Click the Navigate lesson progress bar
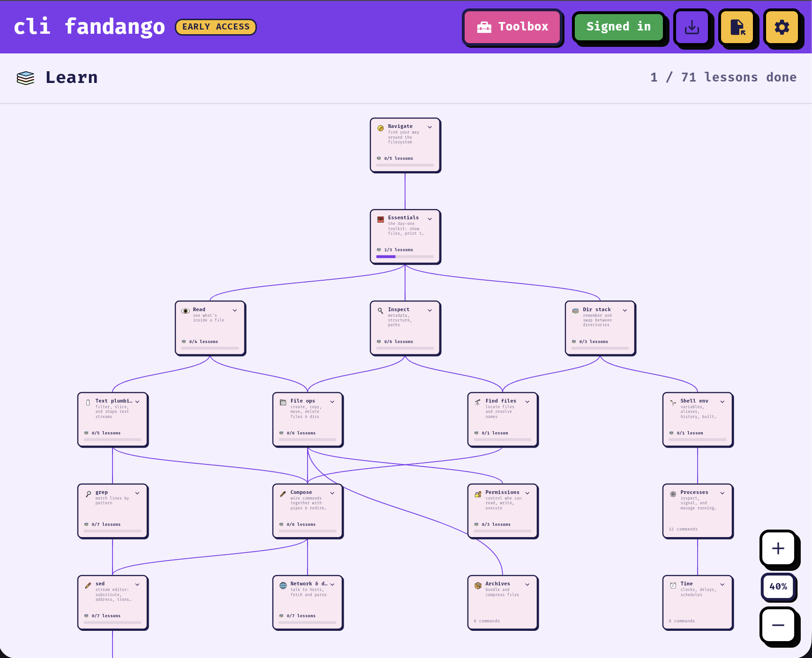Image resolution: width=812 pixels, height=658 pixels. click(x=405, y=165)
